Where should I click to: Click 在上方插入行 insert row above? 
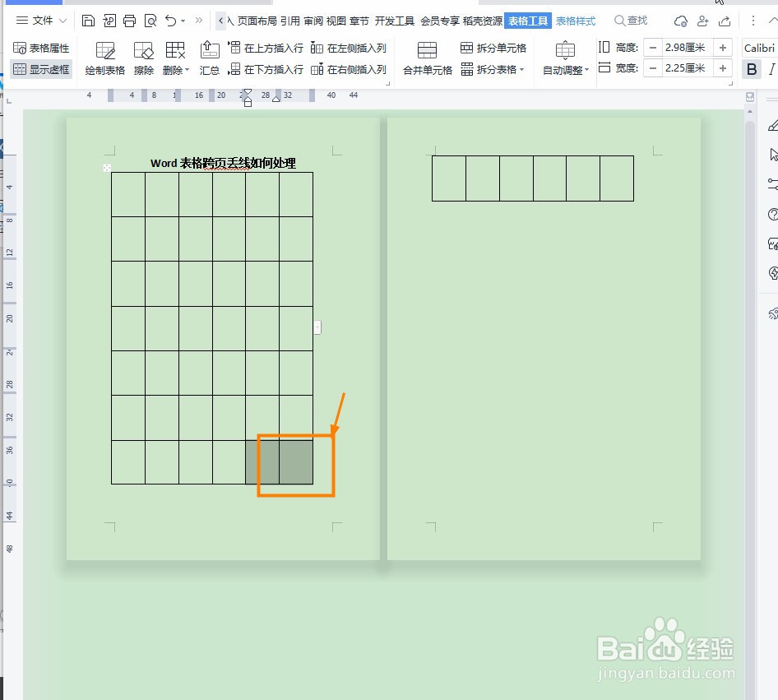266,49
